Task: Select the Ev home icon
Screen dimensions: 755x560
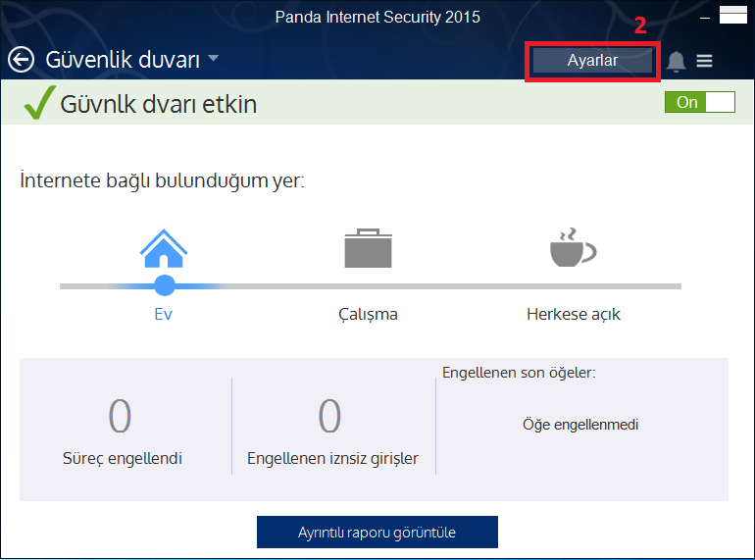Action: (163, 248)
